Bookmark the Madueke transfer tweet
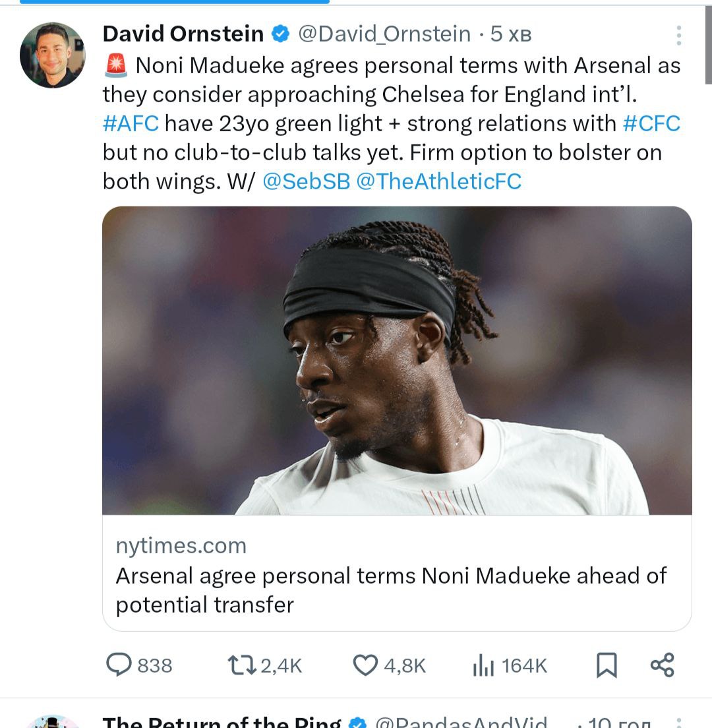Viewport: 712px width, 728px height. 607,665
